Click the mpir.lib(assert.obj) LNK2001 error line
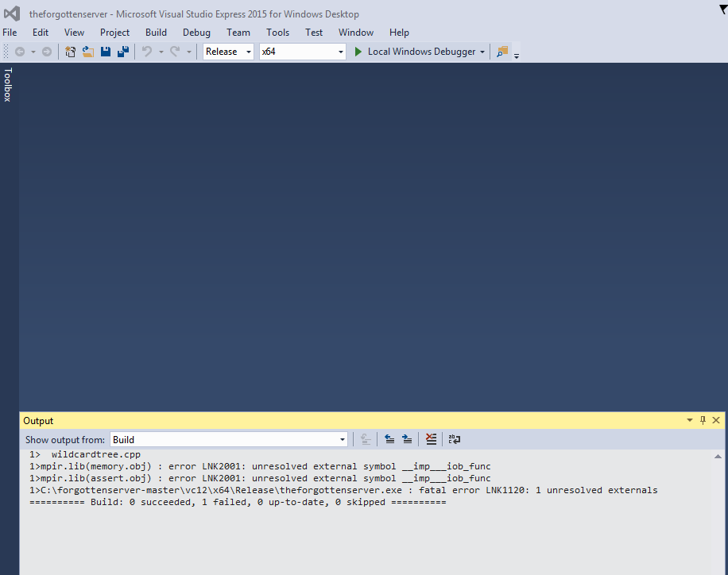The width and height of the screenshot is (728, 575). (x=260, y=478)
